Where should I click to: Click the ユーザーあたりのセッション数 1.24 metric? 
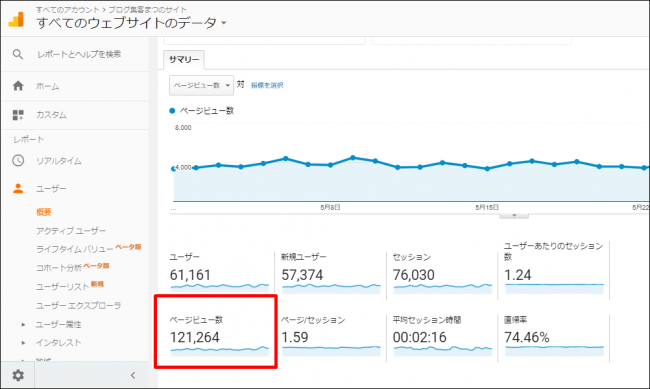(x=554, y=268)
